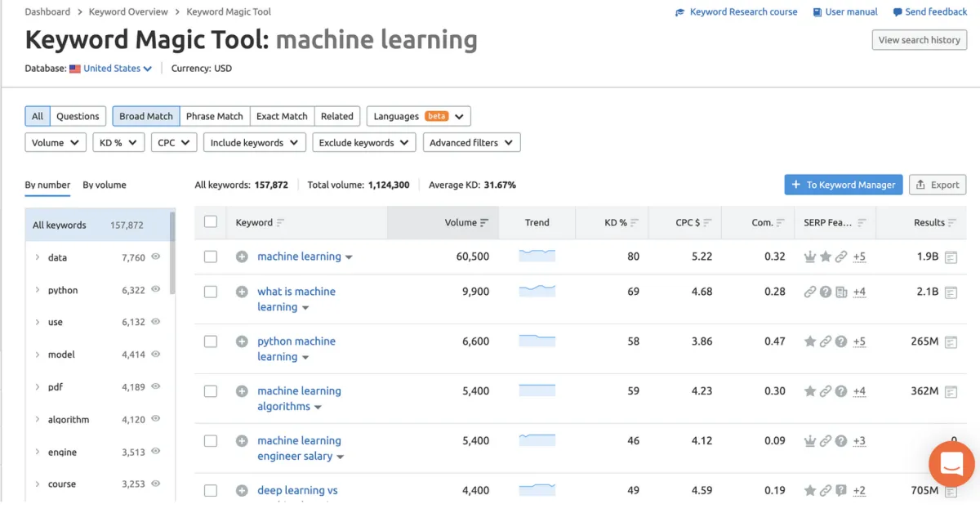This screenshot has width=980, height=513.
Task: Select the 'By volume' tab
Action: point(105,185)
